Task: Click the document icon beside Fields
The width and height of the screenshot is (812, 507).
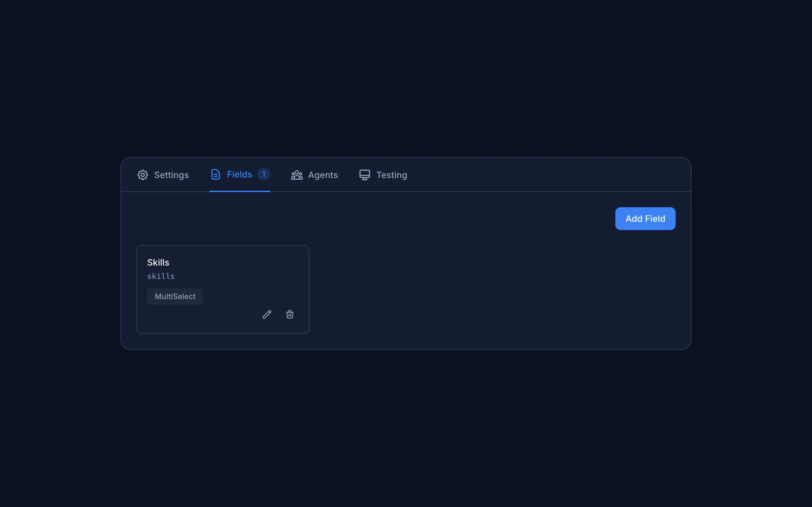Action: [215, 174]
